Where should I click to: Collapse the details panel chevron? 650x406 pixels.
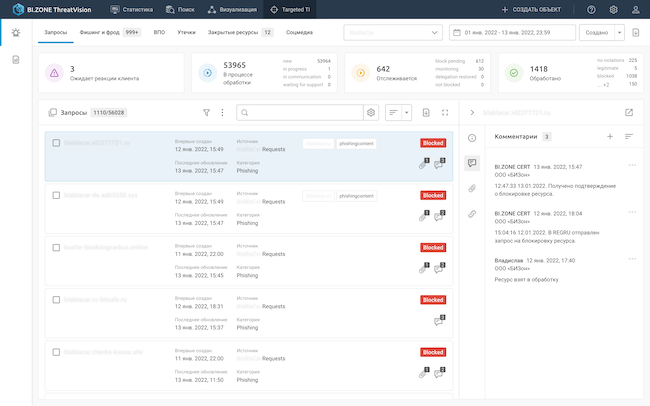472,113
